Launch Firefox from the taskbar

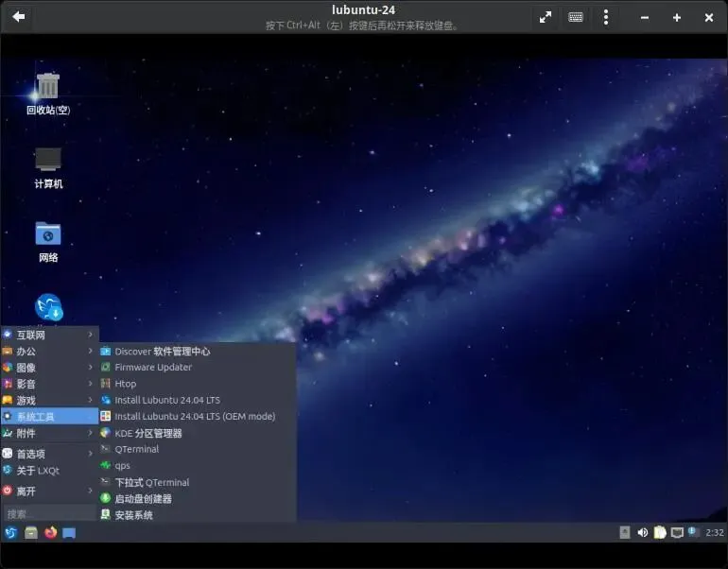51,532
